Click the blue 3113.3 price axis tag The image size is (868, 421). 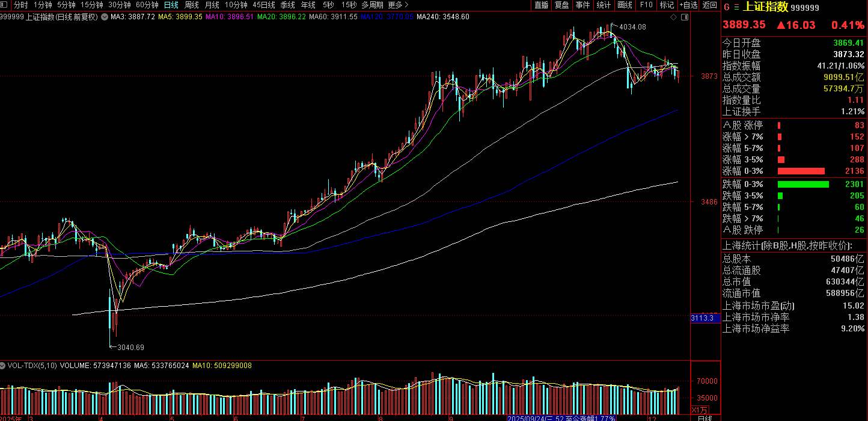click(x=705, y=318)
